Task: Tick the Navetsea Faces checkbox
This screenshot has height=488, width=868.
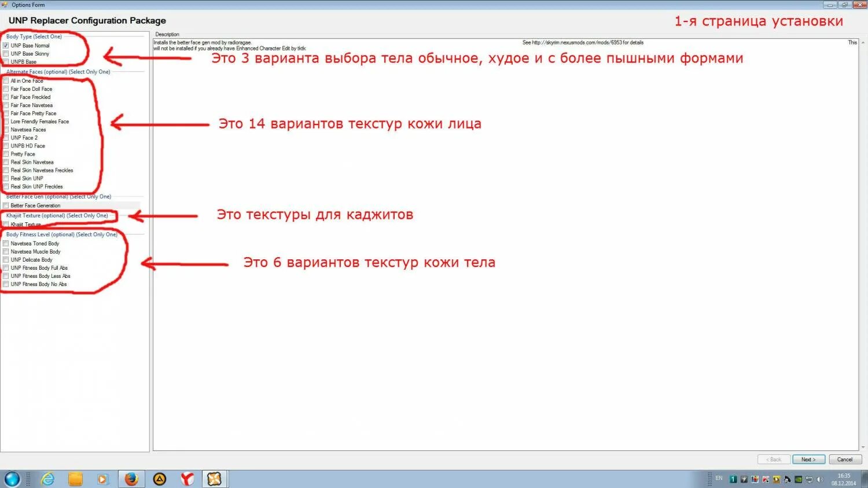Action: (6, 130)
